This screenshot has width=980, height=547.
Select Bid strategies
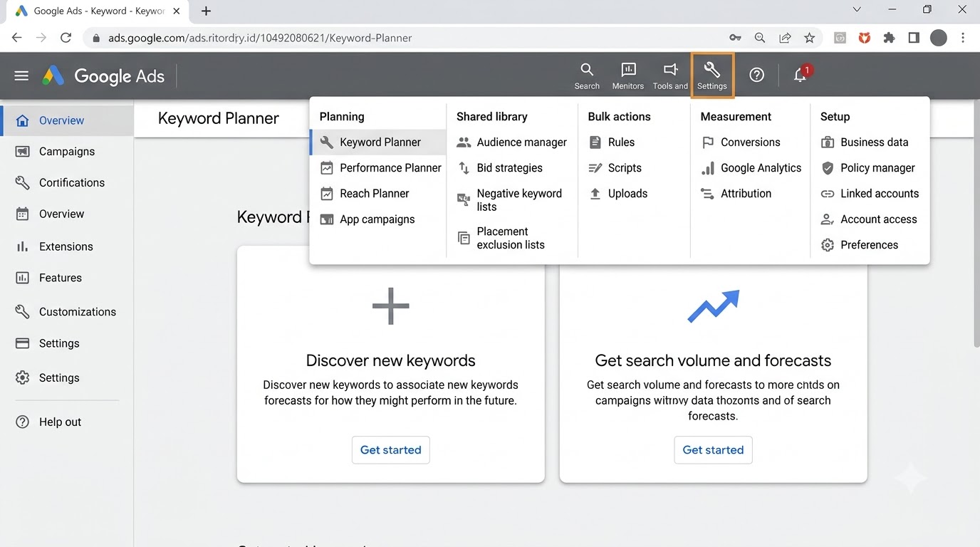(x=500, y=168)
